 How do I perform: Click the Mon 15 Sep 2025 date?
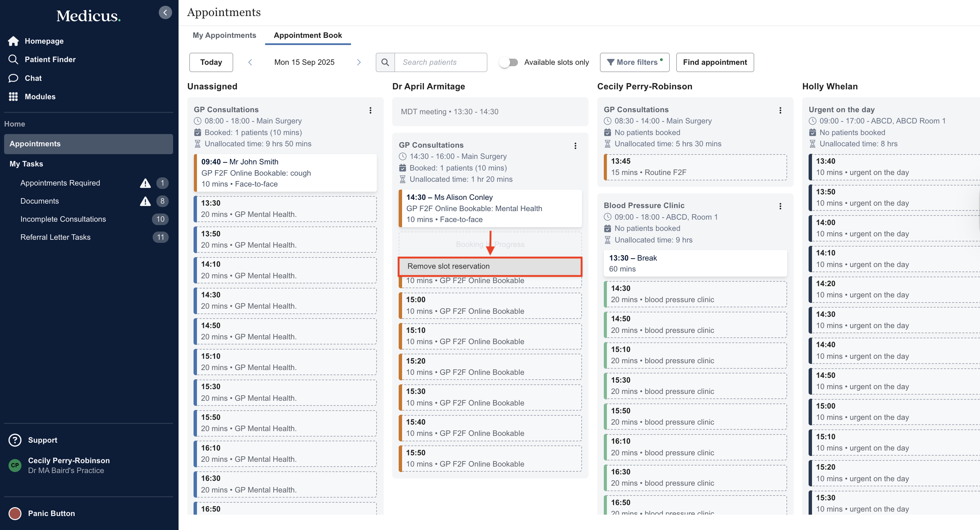(304, 62)
